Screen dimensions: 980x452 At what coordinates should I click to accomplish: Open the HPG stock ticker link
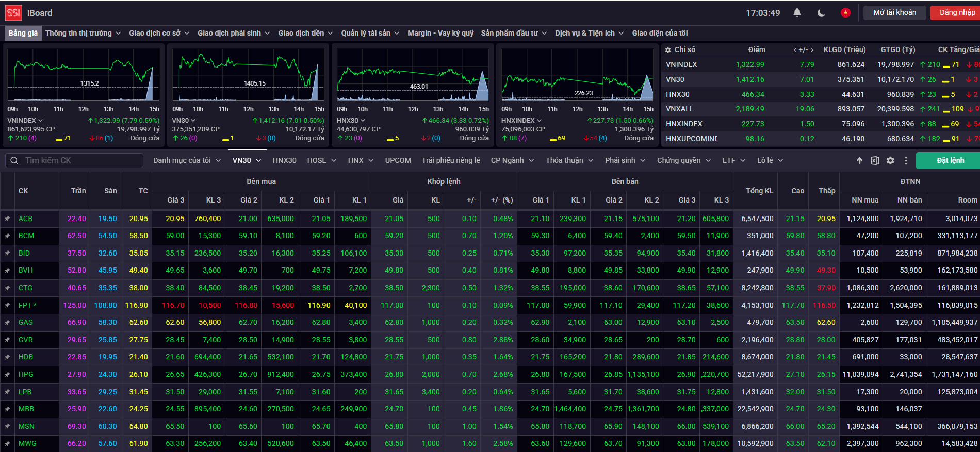(26, 375)
